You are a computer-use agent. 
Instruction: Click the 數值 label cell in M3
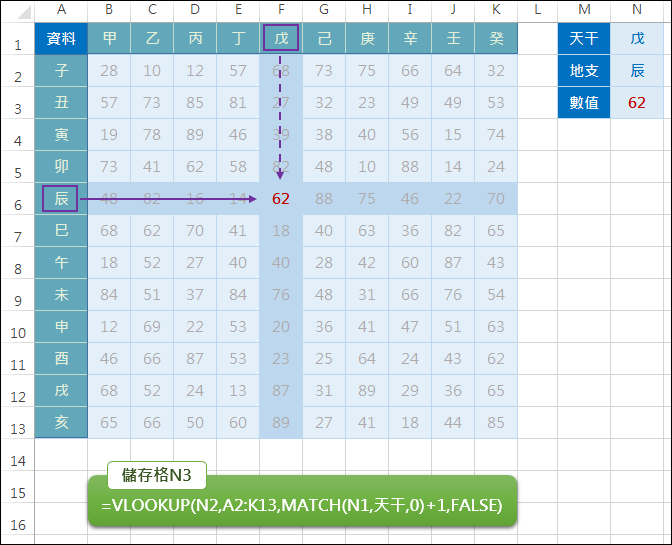(x=584, y=103)
